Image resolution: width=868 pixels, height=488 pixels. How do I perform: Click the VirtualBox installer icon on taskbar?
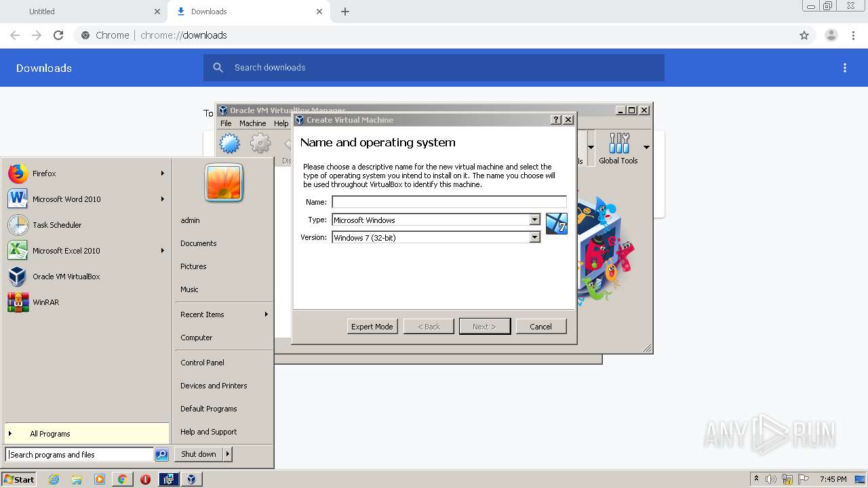tap(168, 479)
